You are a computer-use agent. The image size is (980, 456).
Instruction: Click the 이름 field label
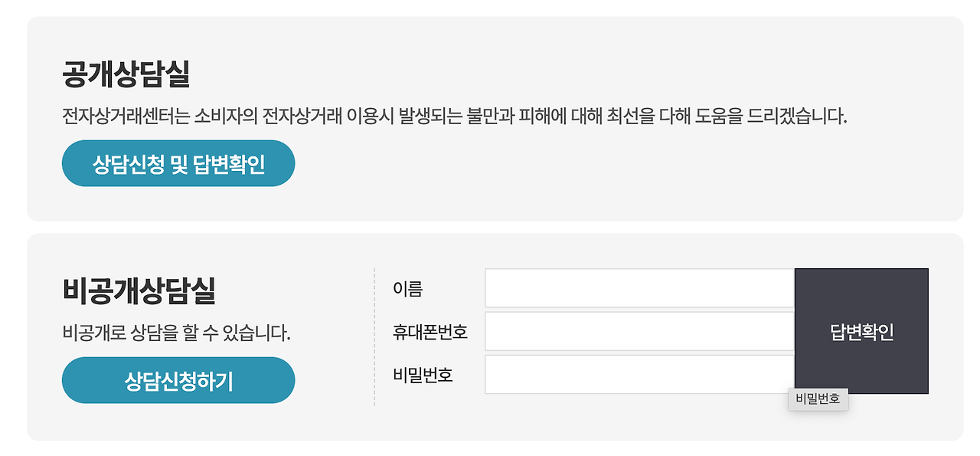[407, 289]
